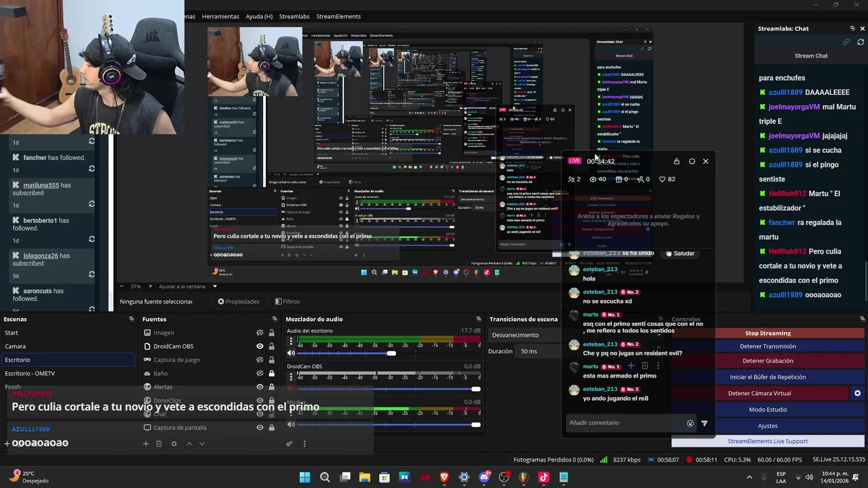The height and width of the screenshot is (488, 868).
Task: Open the StreamElements menu
Action: click(338, 16)
